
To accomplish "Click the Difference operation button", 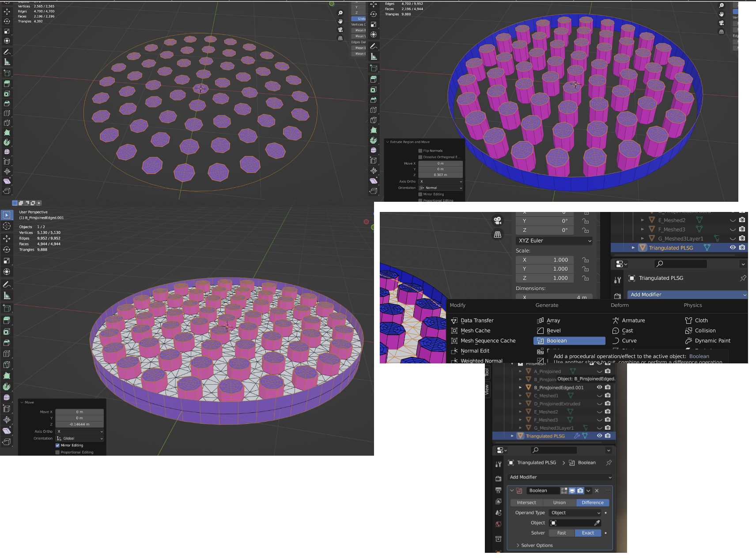I will pyautogui.click(x=593, y=502).
